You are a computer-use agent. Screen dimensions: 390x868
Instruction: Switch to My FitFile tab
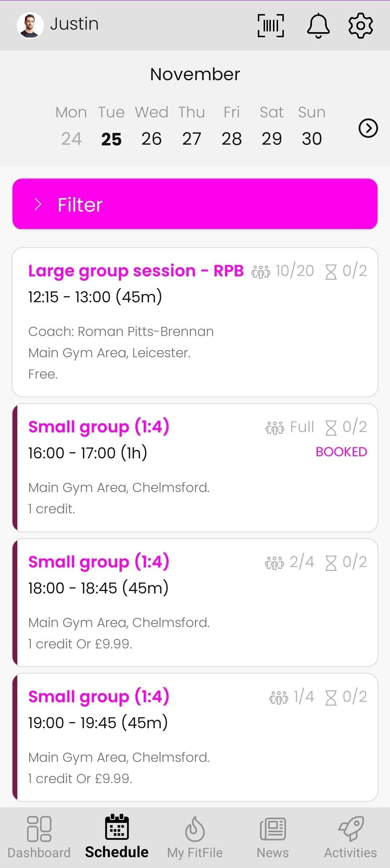[195, 836]
